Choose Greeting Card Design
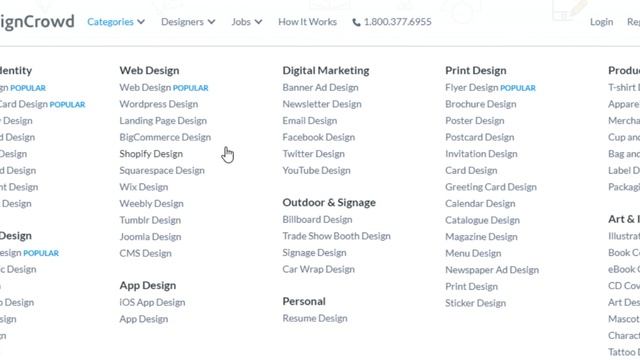Image resolution: width=640 pixels, height=360 pixels. (491, 187)
